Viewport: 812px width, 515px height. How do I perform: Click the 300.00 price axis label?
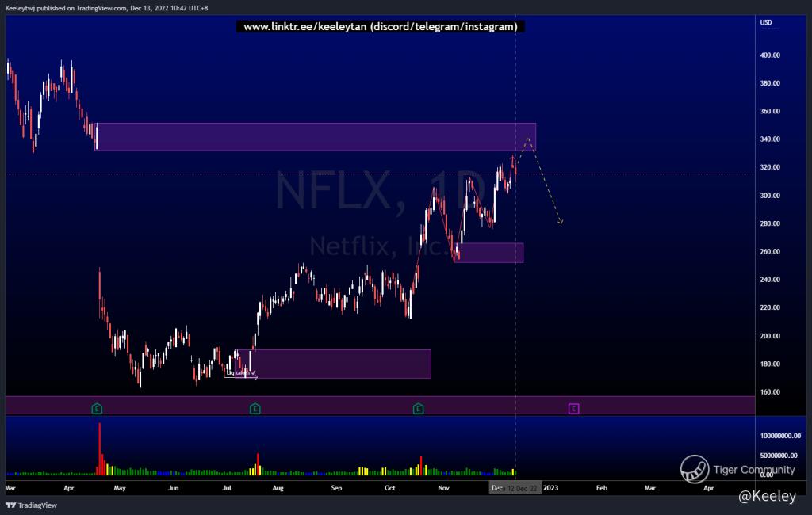click(x=770, y=196)
